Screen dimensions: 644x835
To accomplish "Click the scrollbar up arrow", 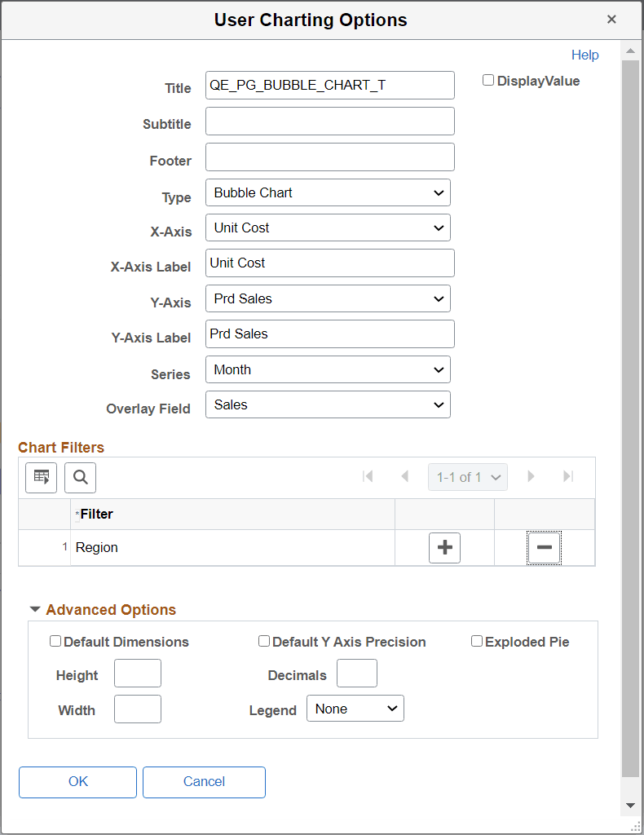I will [630, 50].
